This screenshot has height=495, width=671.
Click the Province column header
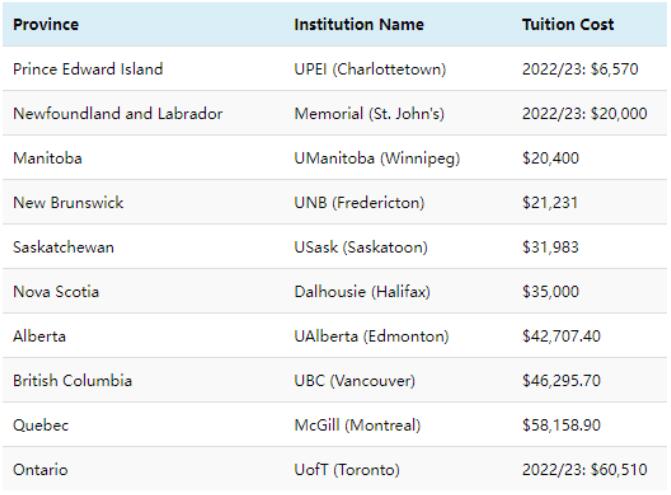click(46, 24)
